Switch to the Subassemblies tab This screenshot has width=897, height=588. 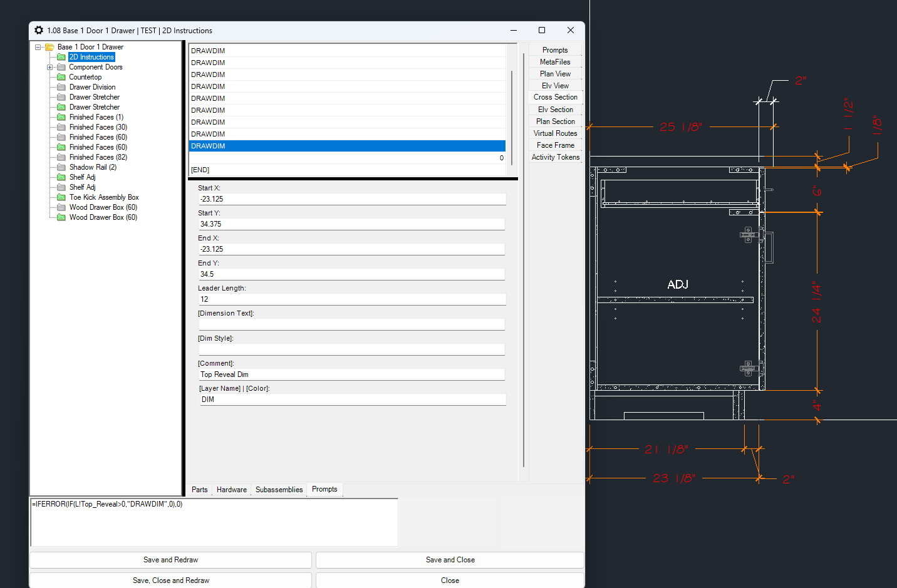click(279, 490)
